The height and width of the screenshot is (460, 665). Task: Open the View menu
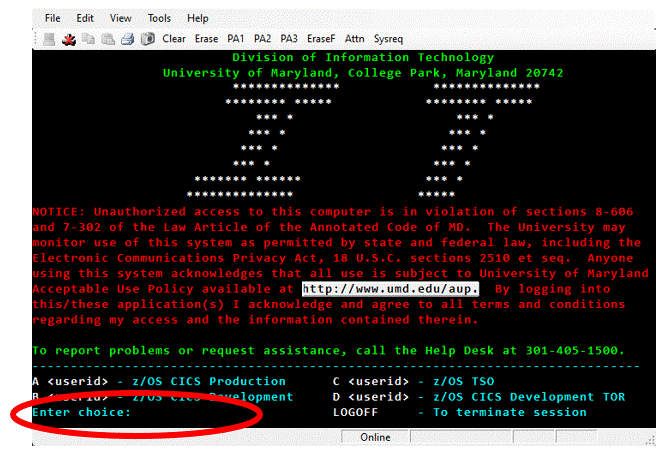[x=120, y=18]
